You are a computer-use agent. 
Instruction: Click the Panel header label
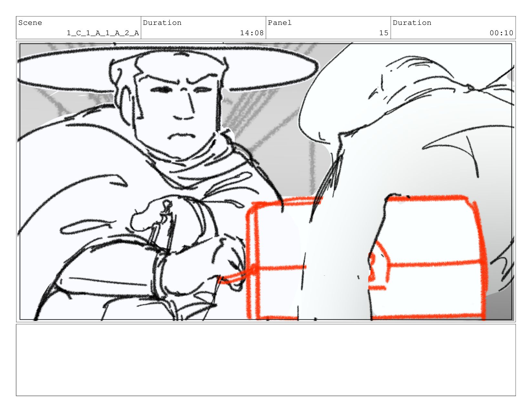280,23
